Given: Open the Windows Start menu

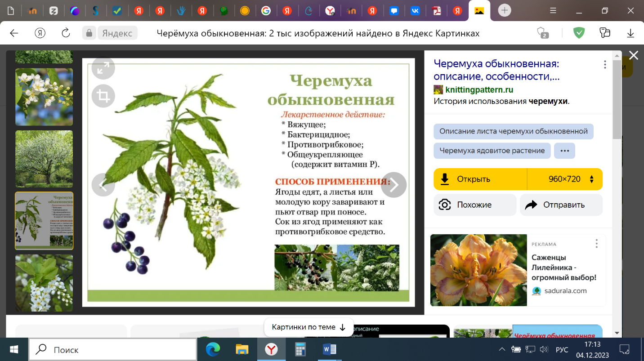Looking at the screenshot, I should [14, 349].
